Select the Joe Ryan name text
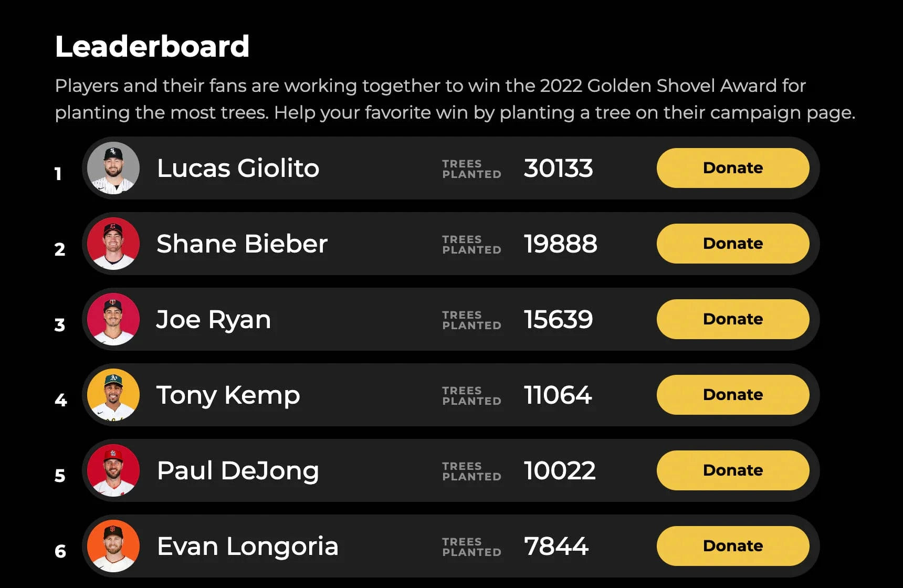This screenshot has width=903, height=588. tap(214, 320)
